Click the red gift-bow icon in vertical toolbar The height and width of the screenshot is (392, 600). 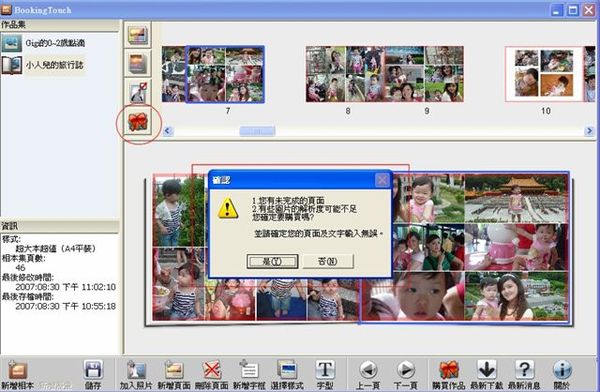138,122
